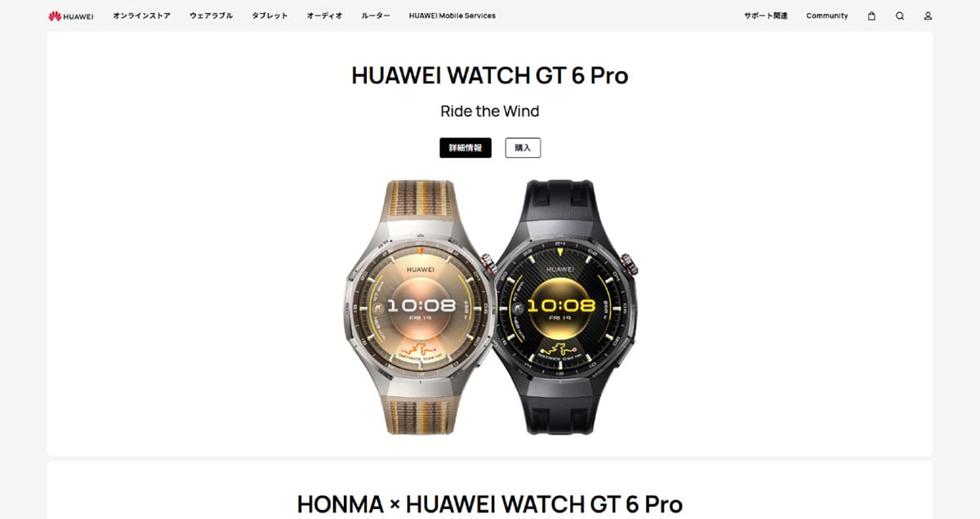Click the Ride the Wind tagline

click(x=490, y=111)
